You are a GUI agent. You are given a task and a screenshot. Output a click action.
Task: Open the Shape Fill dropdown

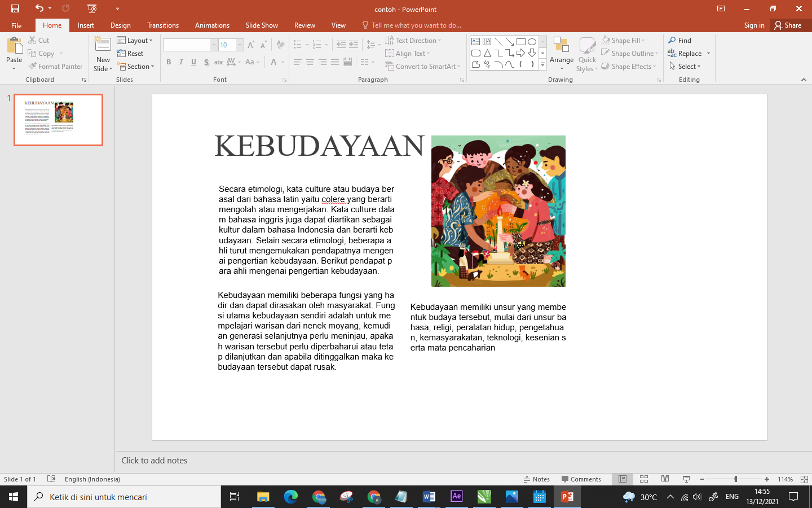pyautogui.click(x=623, y=41)
